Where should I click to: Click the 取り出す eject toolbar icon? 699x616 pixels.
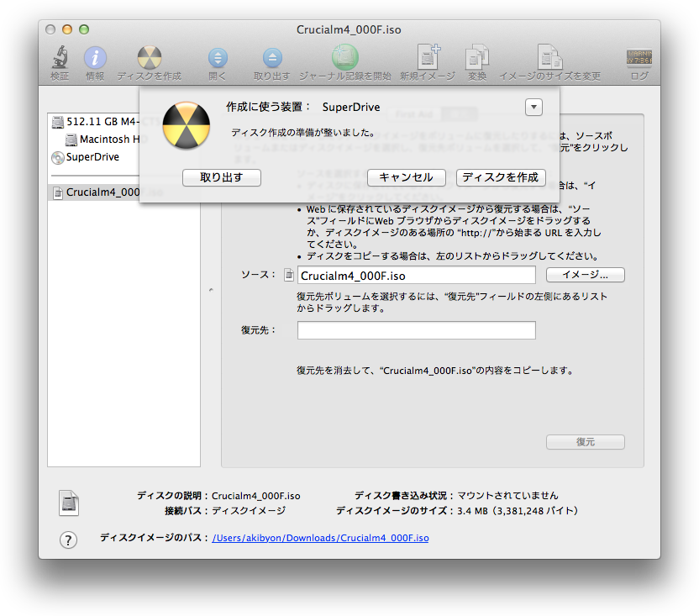272,58
